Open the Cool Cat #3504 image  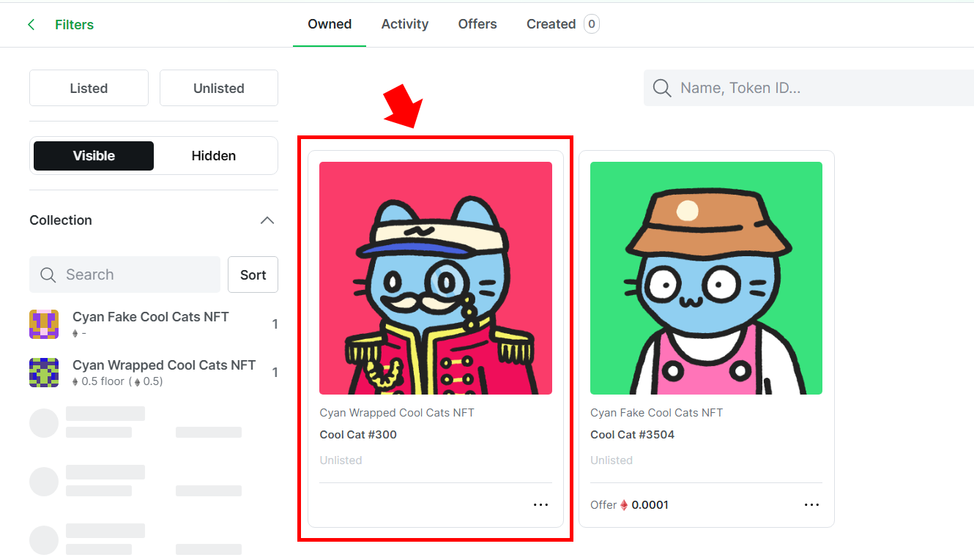coord(706,278)
